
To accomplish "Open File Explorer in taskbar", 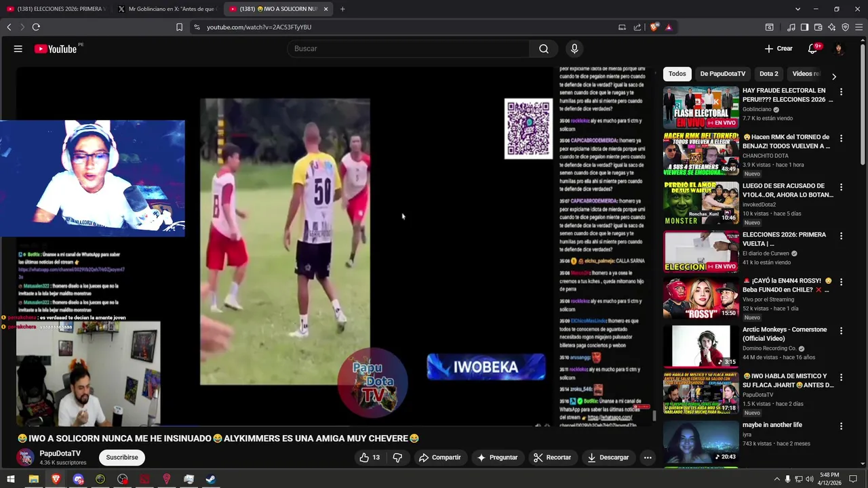I will click(33, 479).
